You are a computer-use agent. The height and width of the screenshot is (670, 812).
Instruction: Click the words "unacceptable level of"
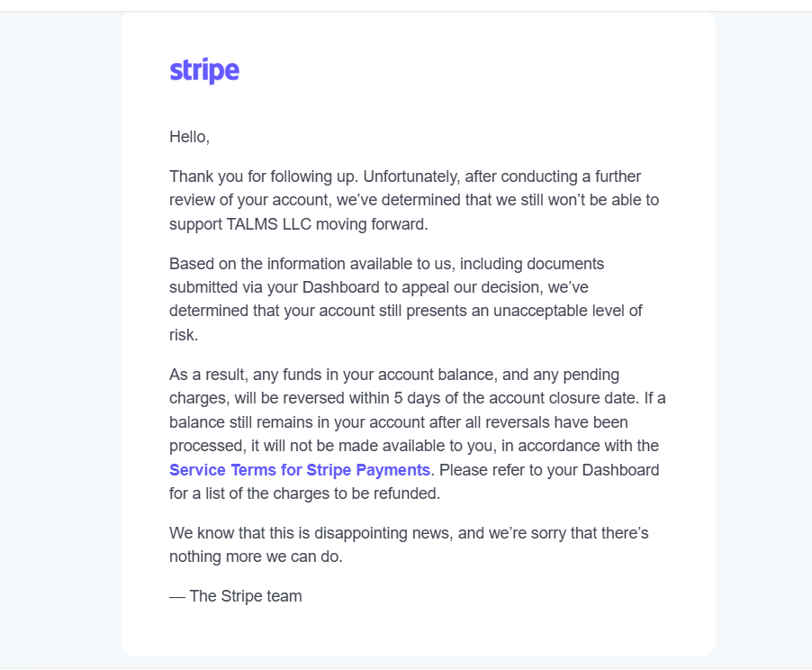pyautogui.click(x=567, y=311)
